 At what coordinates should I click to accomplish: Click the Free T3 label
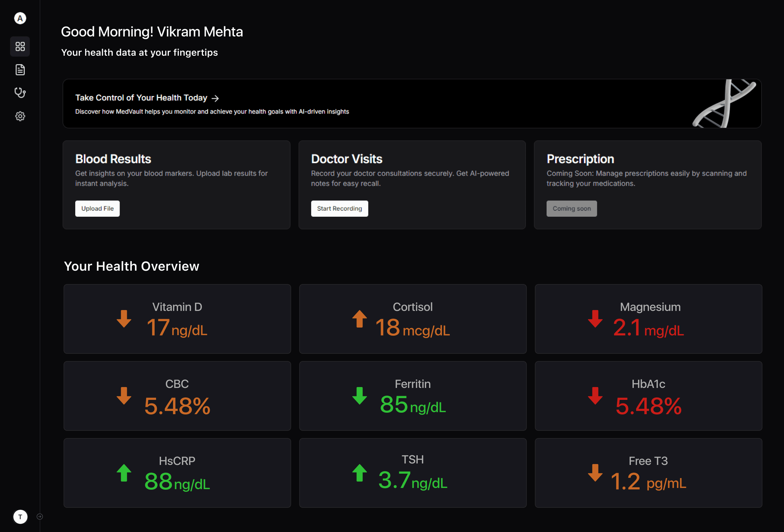[648, 461]
